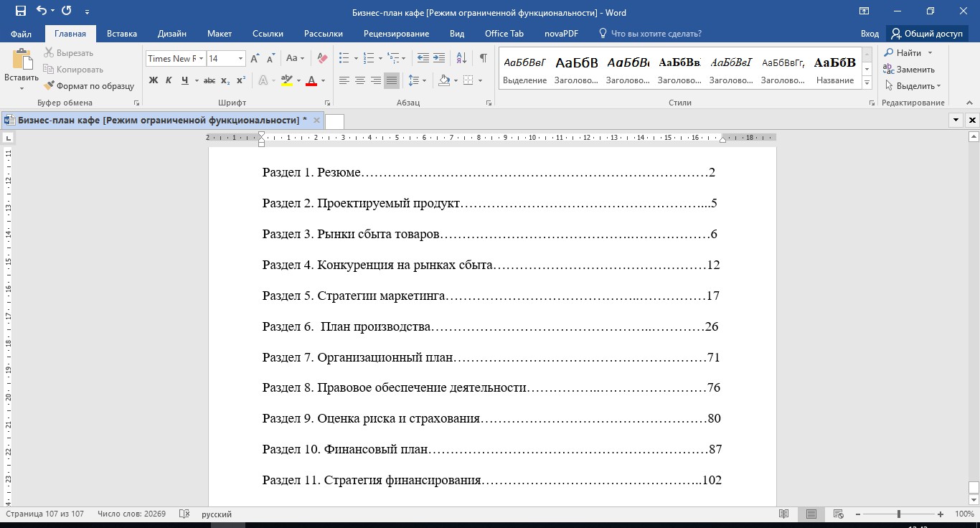980x528 pixels.
Task: Clear all formatting with the eraser icon
Action: tap(322, 59)
